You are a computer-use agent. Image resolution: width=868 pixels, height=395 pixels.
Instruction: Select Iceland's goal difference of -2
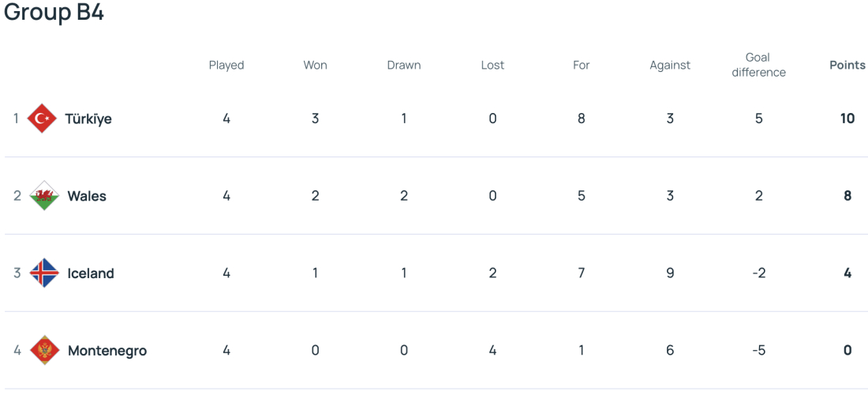(x=759, y=273)
